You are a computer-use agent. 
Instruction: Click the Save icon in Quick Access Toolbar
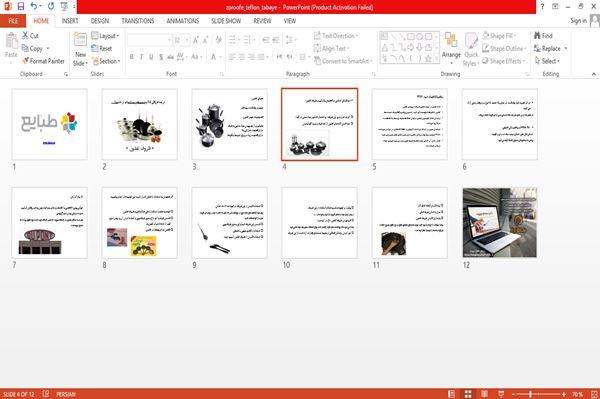pyautogui.click(x=21, y=6)
